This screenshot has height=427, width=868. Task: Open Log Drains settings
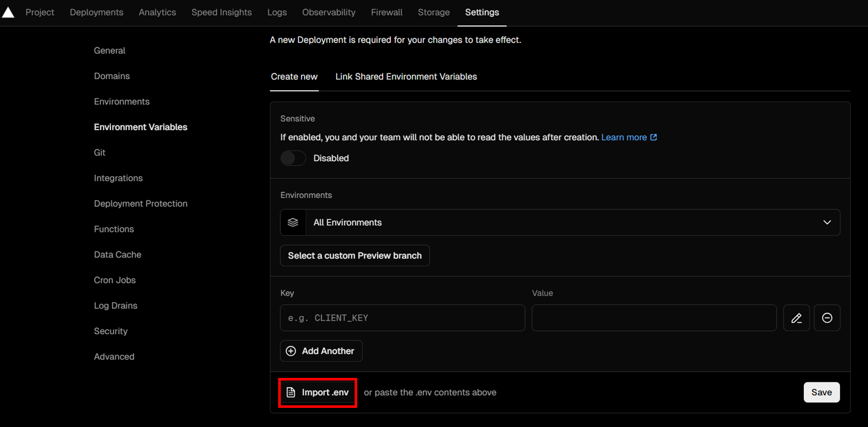pos(116,306)
